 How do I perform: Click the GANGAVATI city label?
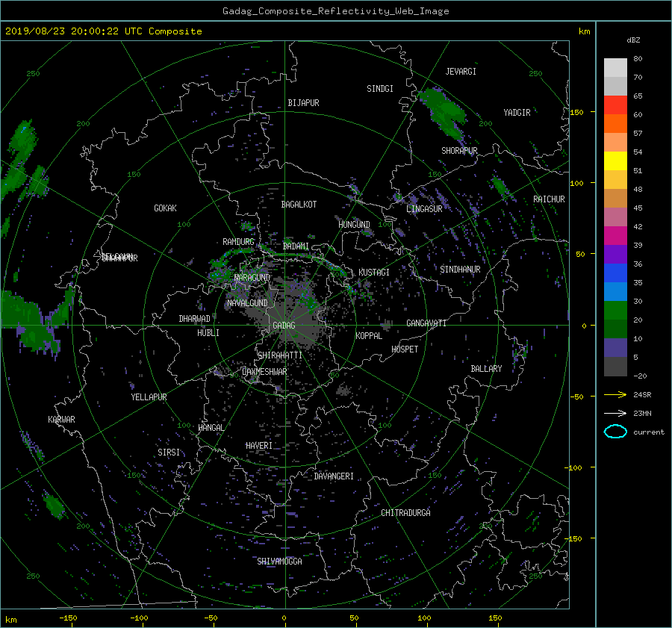click(426, 323)
